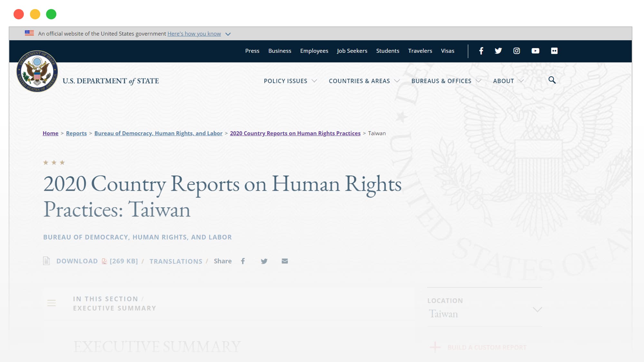This screenshot has width=644, height=362.
Task: Click the document icon before Download
Action: 46,261
